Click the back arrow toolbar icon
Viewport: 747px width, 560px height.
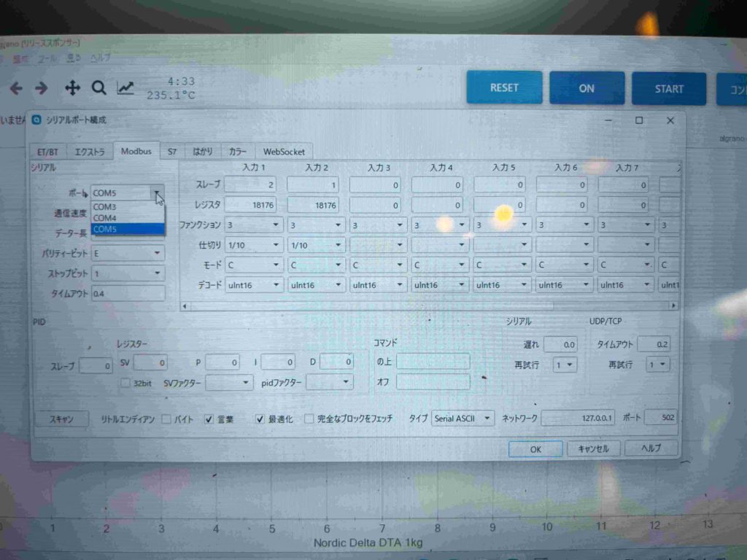(16, 88)
